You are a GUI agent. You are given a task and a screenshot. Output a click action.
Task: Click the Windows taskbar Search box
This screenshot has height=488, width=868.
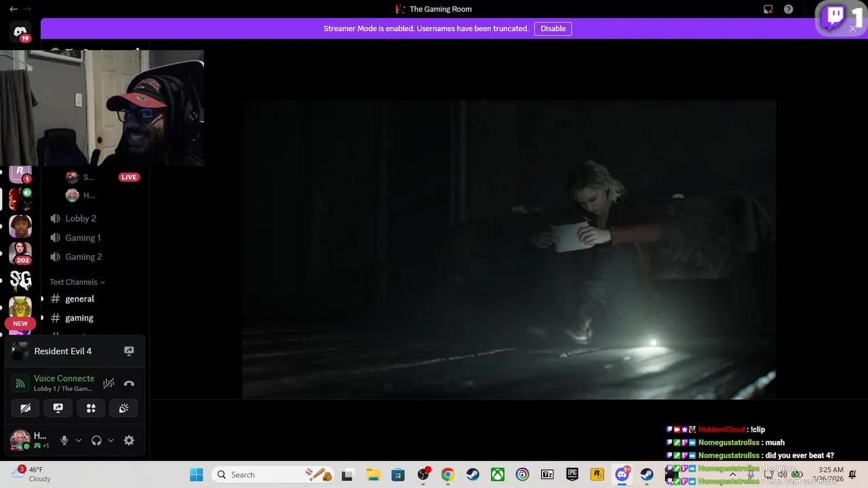point(272,474)
